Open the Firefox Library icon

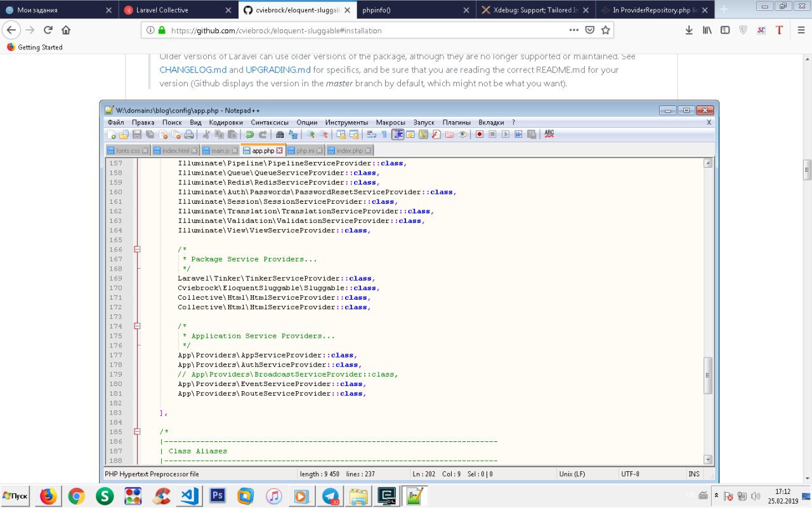[707, 30]
